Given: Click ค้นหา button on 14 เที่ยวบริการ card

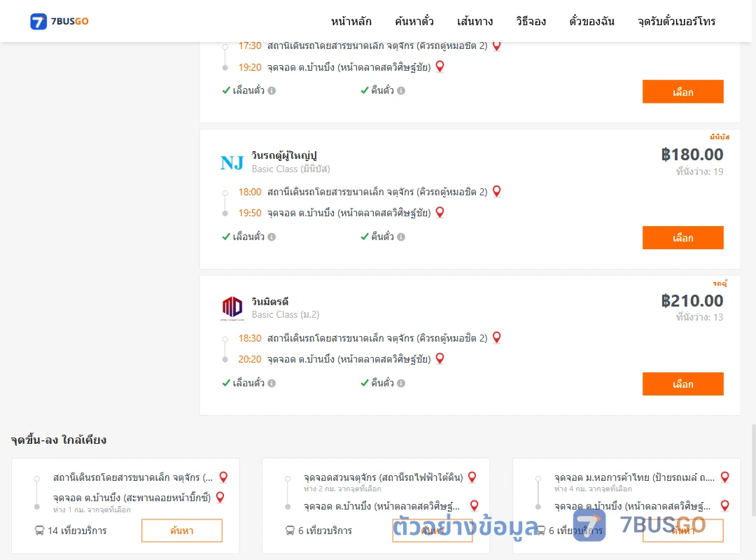Looking at the screenshot, I should point(182,531).
